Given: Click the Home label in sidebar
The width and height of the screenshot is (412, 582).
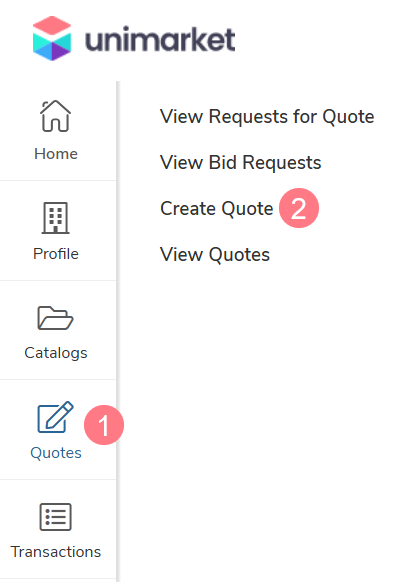Looking at the screenshot, I should coord(56,154).
